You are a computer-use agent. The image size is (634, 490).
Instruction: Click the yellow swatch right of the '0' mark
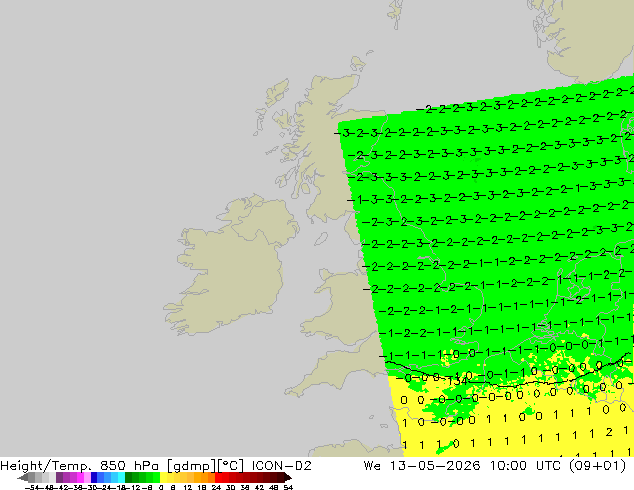pos(163,477)
